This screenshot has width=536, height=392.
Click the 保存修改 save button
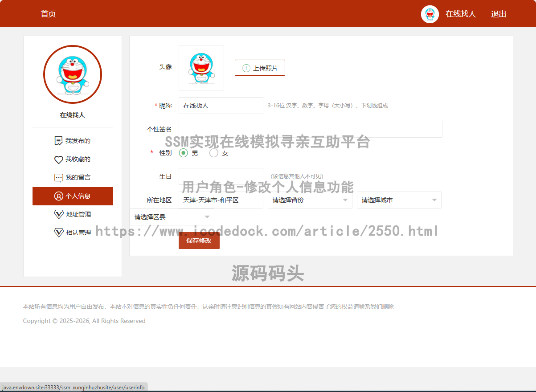(x=199, y=241)
